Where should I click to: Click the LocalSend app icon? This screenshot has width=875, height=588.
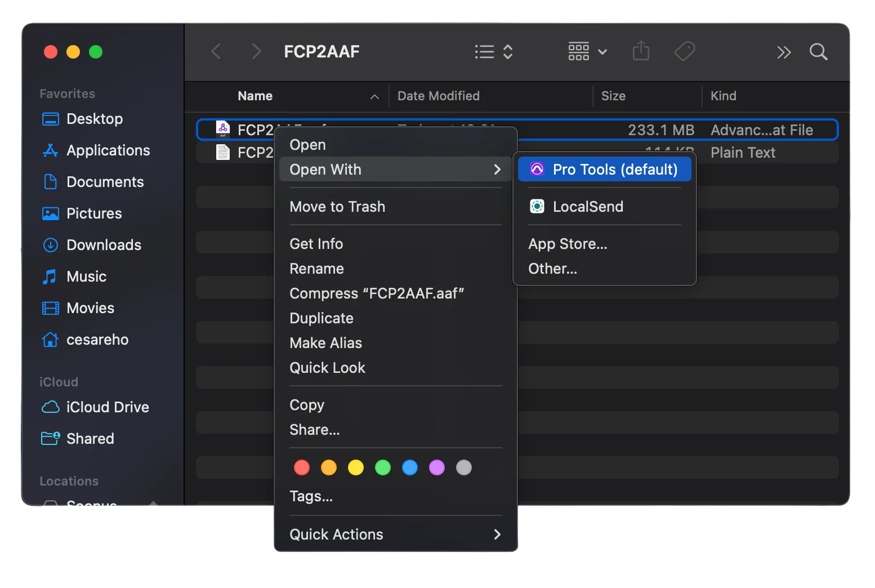click(x=537, y=207)
